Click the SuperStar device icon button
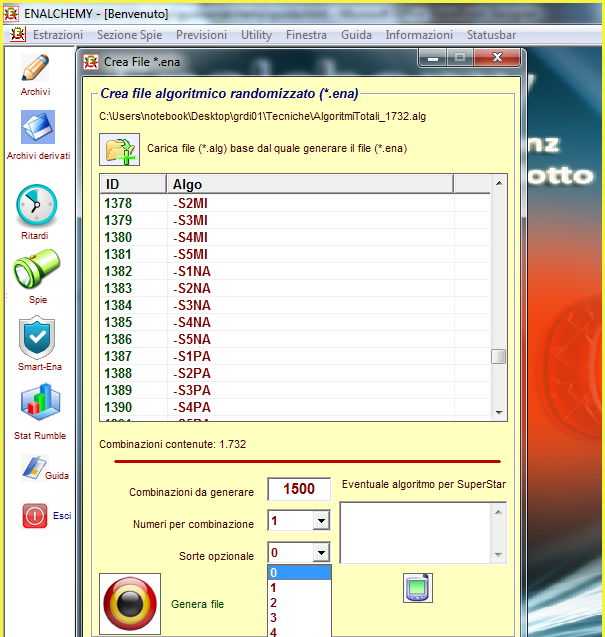Viewport: 605px width, 637px height. pyautogui.click(x=418, y=588)
